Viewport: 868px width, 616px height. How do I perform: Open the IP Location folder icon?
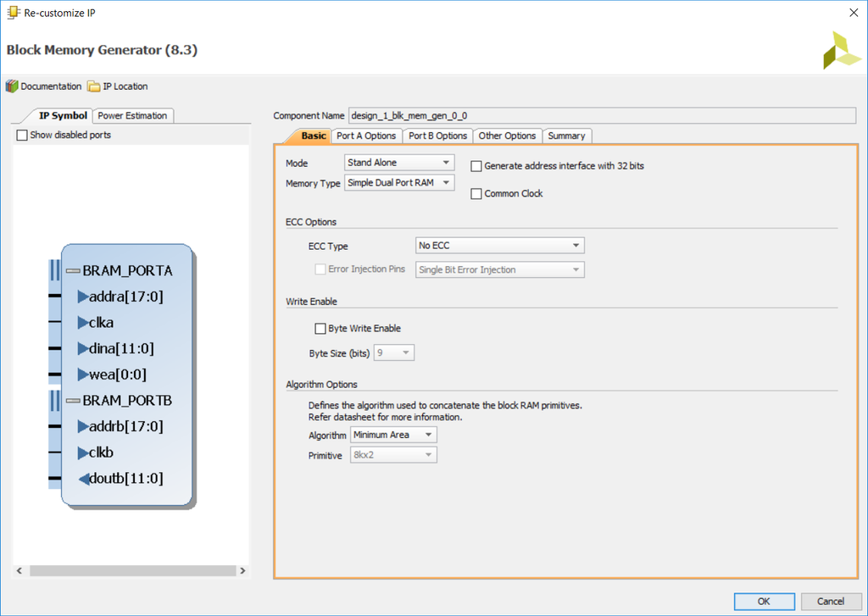click(x=93, y=86)
